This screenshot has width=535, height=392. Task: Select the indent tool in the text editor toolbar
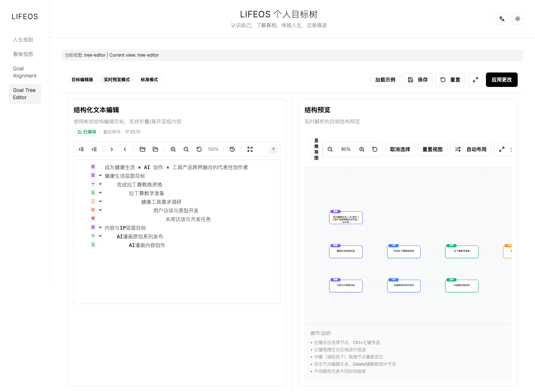(x=81, y=149)
